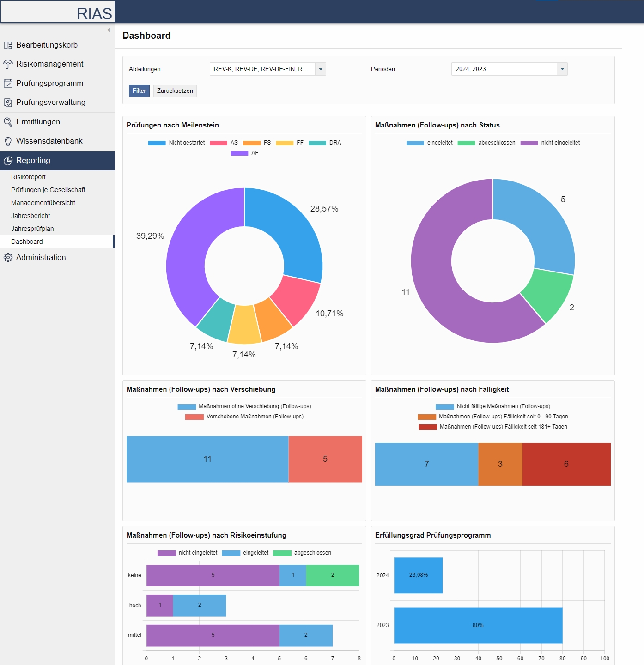Viewport: 644px width, 665px height.
Task: Click the 2023 bar showing 80%
Action: coord(478,626)
